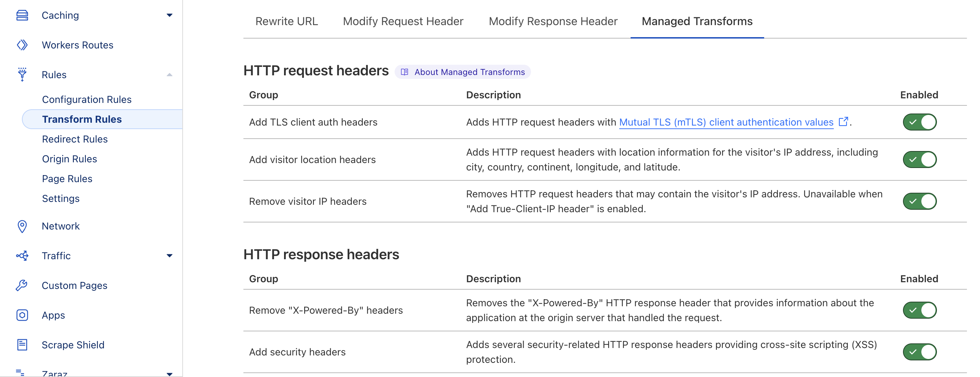Screen dimensions: 980x377
Task: Click 'Remove visitor IP headers' group text
Action: 307,201
